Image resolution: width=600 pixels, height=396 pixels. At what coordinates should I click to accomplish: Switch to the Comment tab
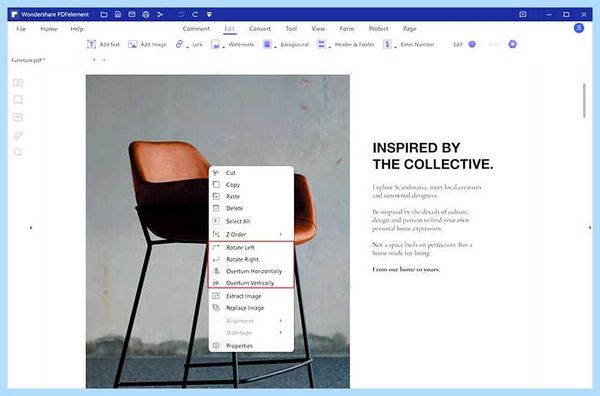point(196,29)
